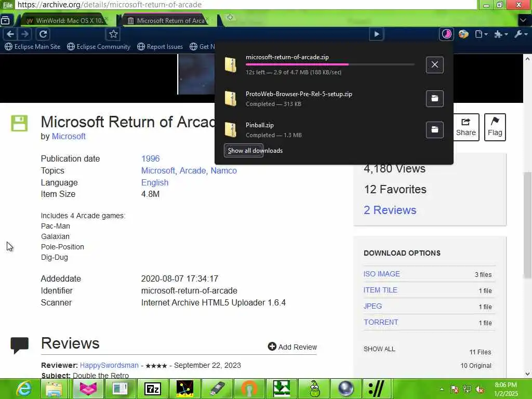The width and height of the screenshot is (532, 399).
Task: Open the USB drive taskbar icon
Action: (217, 389)
